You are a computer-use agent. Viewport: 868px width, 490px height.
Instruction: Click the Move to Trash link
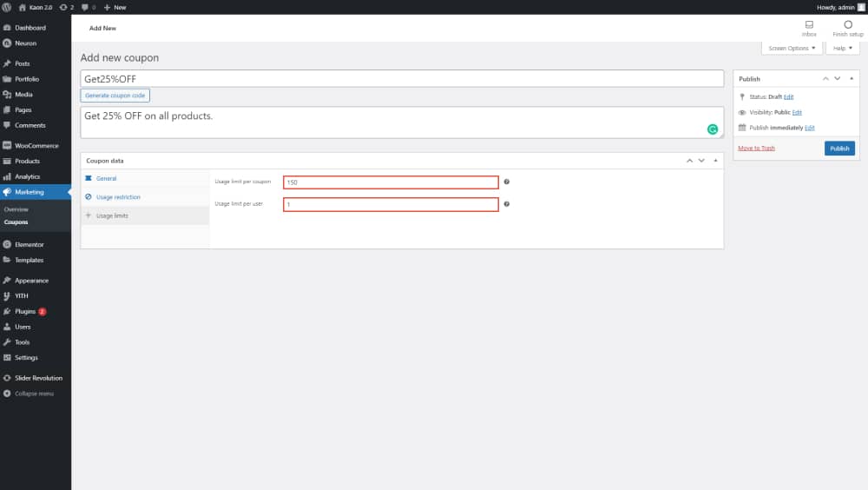click(x=756, y=149)
